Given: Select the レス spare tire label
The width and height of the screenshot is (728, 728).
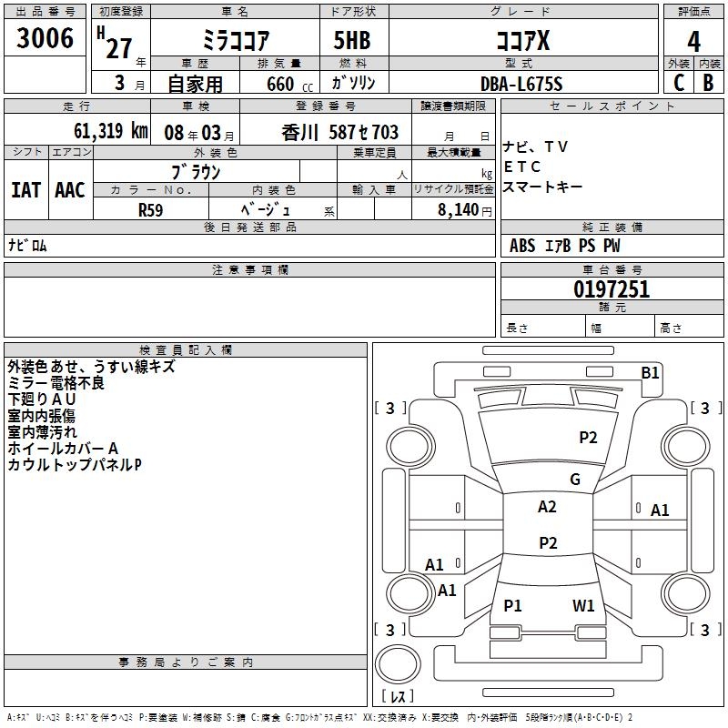Looking at the screenshot, I should pos(398,696).
